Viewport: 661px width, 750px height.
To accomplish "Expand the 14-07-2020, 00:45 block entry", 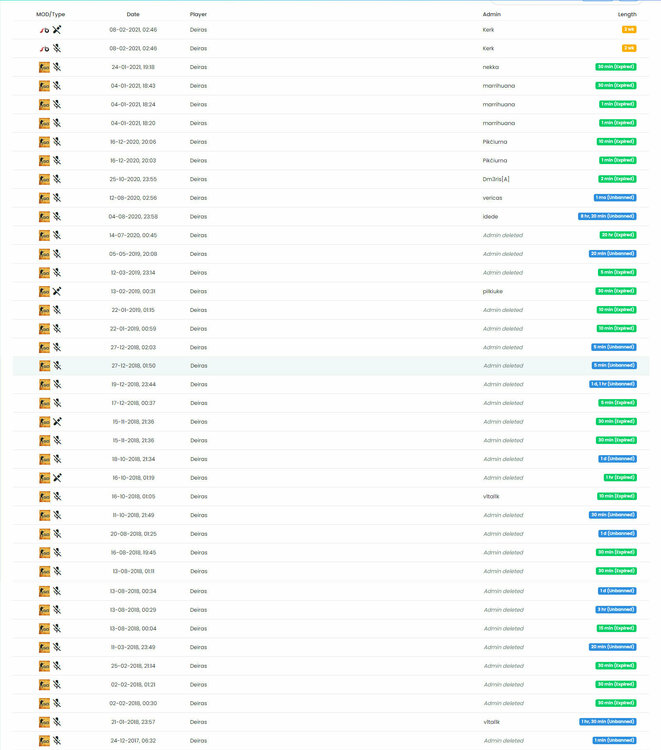I will (330, 235).
